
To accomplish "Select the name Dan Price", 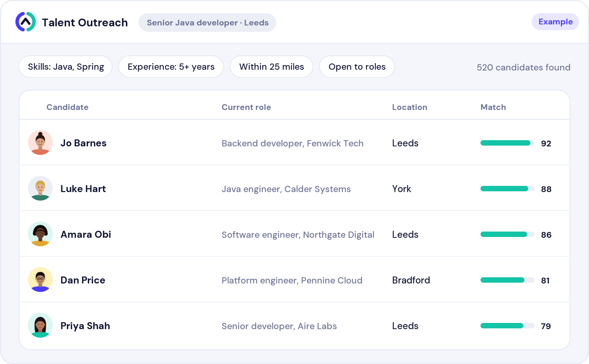I will click(x=83, y=280).
